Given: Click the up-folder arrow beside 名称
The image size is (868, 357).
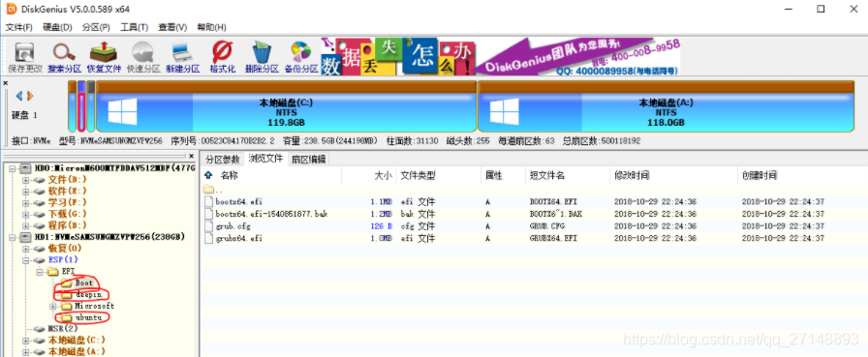Looking at the screenshot, I should click(x=208, y=176).
